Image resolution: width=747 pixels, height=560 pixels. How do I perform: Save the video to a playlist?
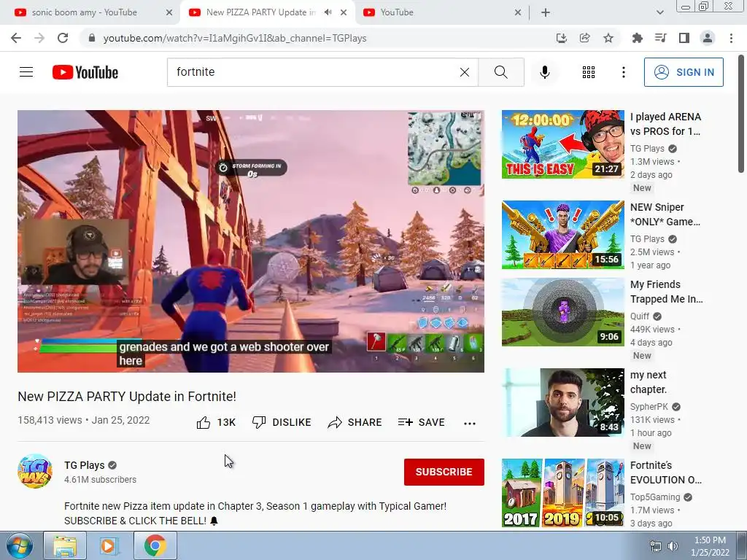point(421,422)
